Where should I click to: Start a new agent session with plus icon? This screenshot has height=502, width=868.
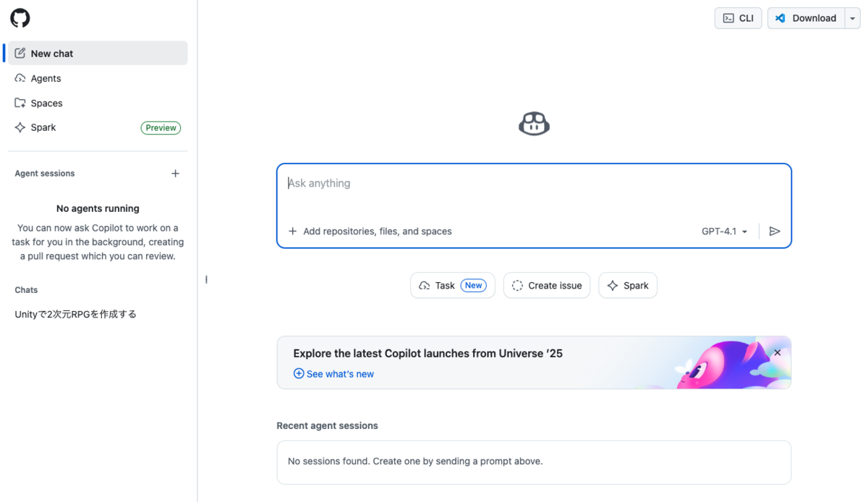click(175, 174)
